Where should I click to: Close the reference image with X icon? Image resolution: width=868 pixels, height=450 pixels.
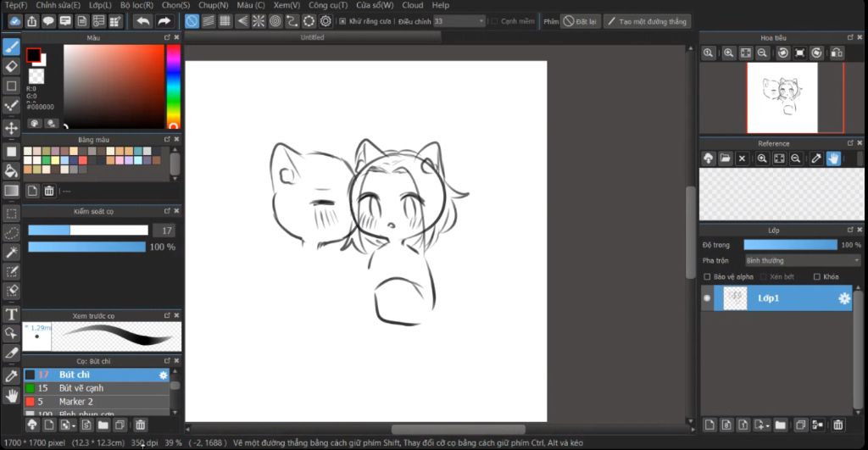pos(743,158)
